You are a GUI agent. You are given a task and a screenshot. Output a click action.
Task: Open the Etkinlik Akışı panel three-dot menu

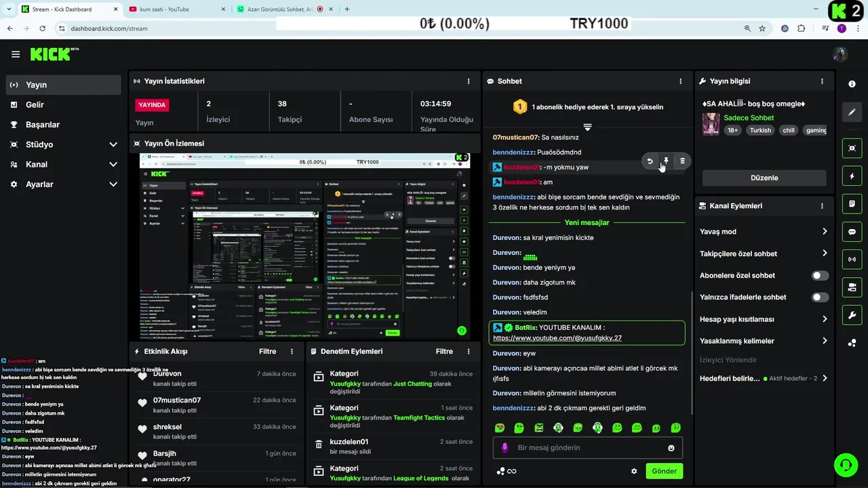click(x=292, y=352)
